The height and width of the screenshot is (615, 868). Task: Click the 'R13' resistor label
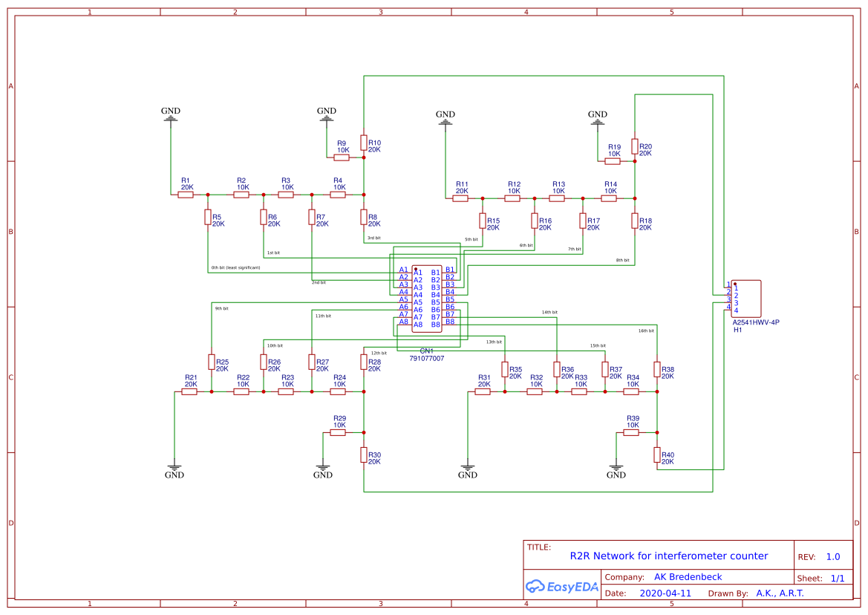click(558, 184)
